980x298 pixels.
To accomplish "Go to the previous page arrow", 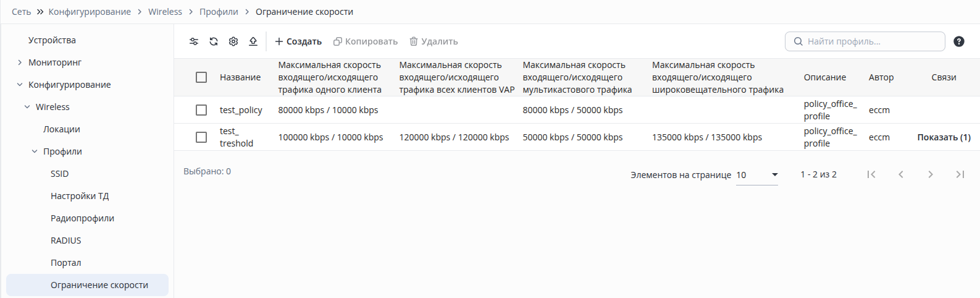I will click(x=901, y=174).
